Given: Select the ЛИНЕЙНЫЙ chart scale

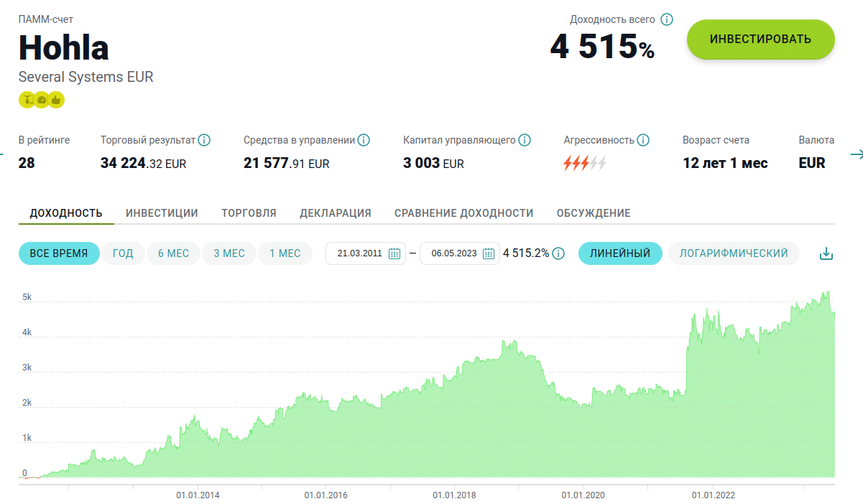Looking at the screenshot, I should (x=620, y=253).
